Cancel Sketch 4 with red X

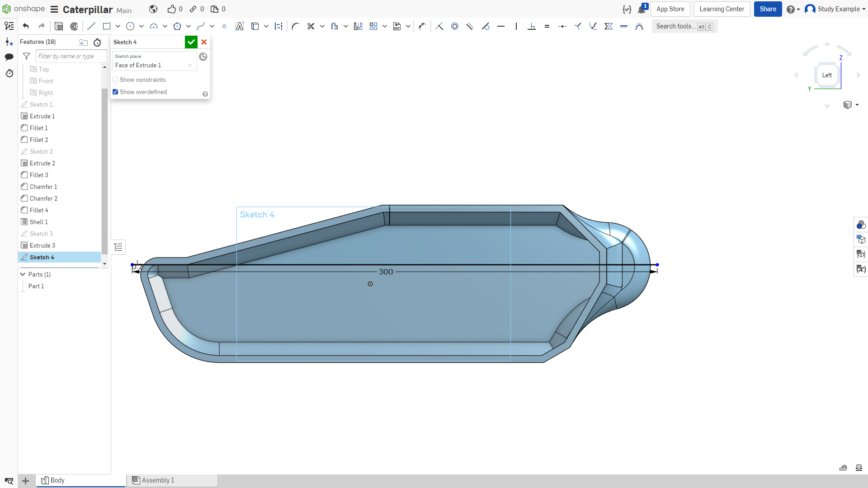coord(204,42)
